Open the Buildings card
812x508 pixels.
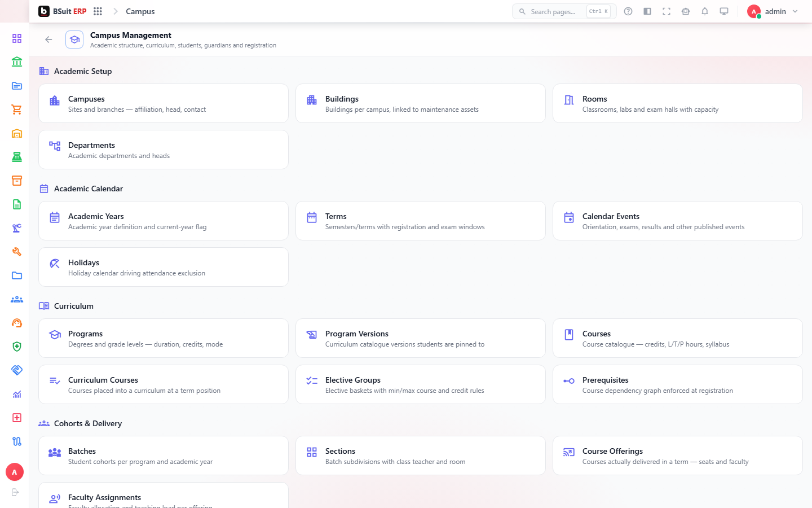421,103
